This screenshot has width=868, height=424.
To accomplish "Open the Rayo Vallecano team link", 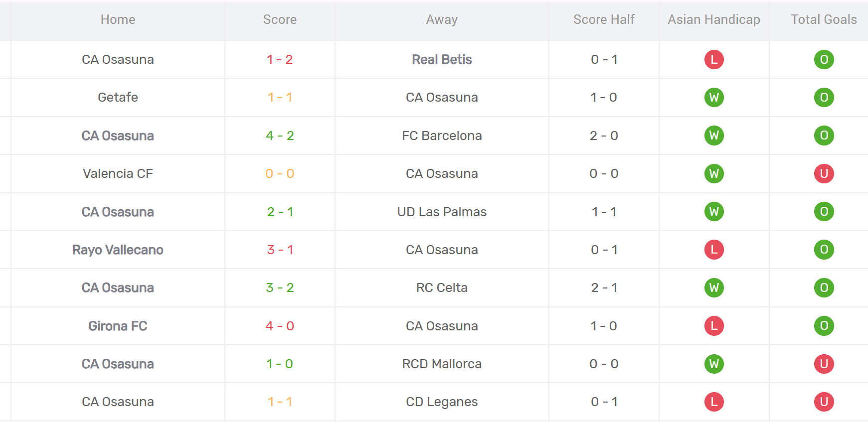I will [118, 250].
